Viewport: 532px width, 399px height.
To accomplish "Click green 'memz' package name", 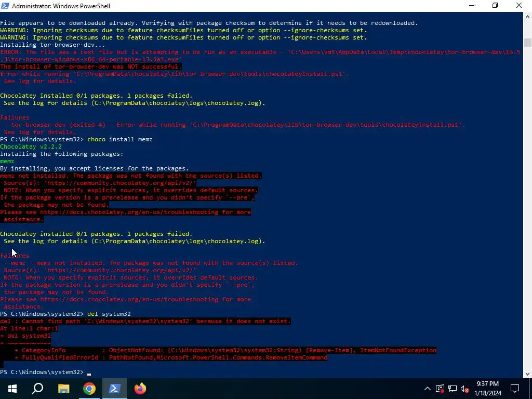I will pyautogui.click(x=7, y=161).
